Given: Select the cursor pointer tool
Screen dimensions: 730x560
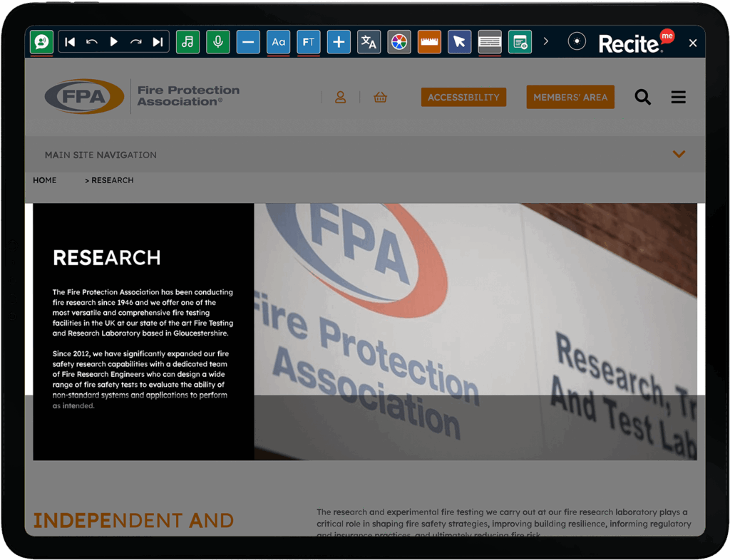Looking at the screenshot, I should [460, 42].
